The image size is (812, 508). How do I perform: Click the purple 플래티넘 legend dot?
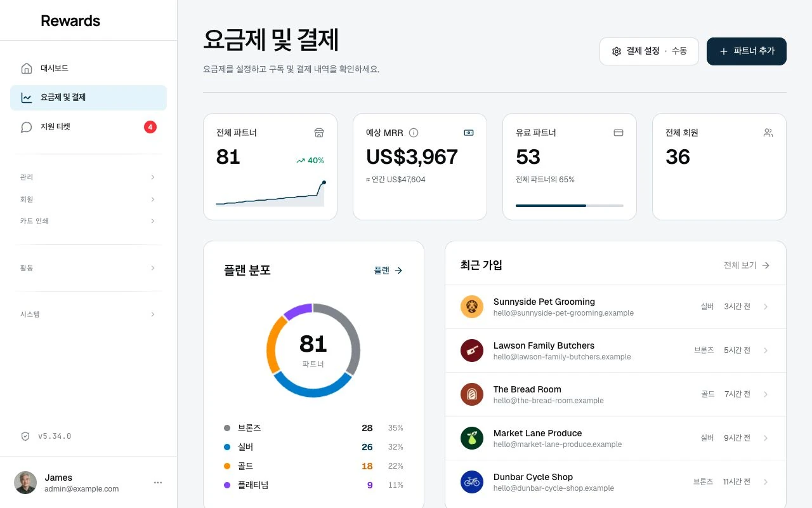tap(227, 485)
